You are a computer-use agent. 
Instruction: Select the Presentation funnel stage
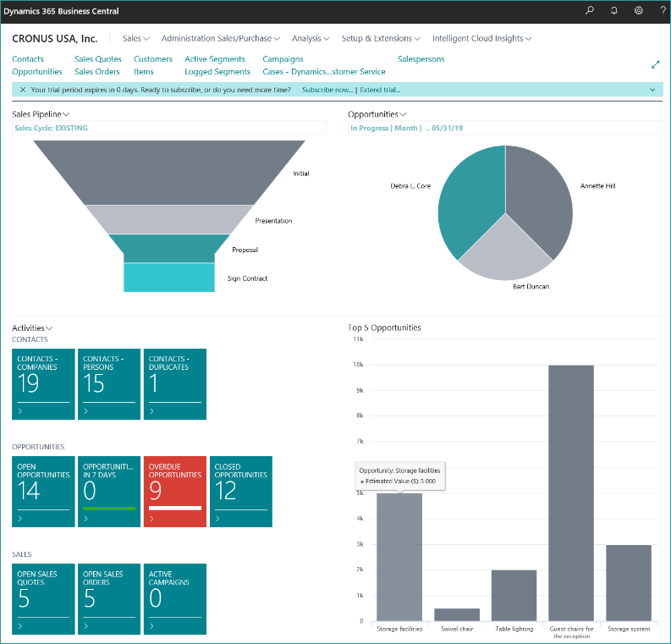[169, 219]
